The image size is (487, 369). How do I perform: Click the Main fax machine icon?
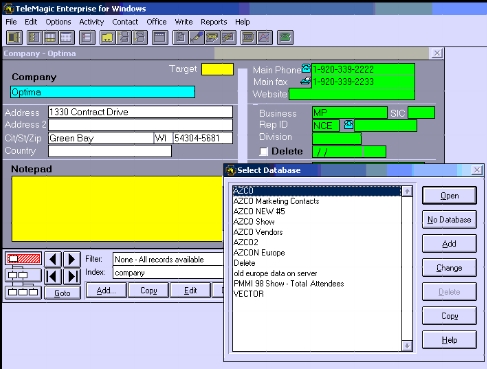[305, 81]
